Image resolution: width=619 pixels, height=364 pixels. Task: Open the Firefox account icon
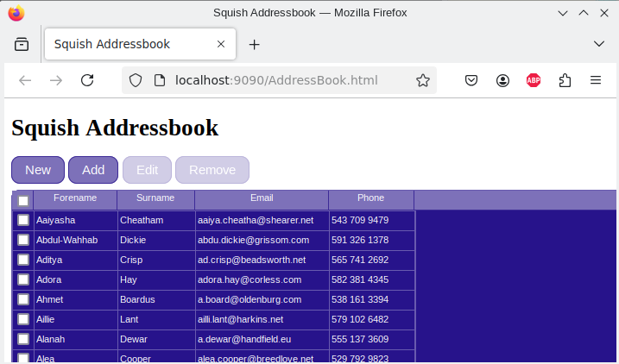coord(502,80)
